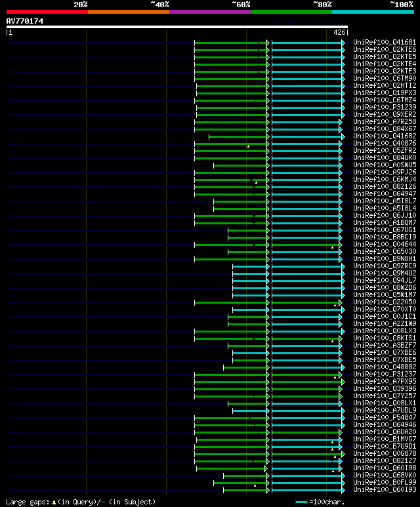Click the query end position 426 label
This screenshot has width=420, height=507.
point(339,32)
